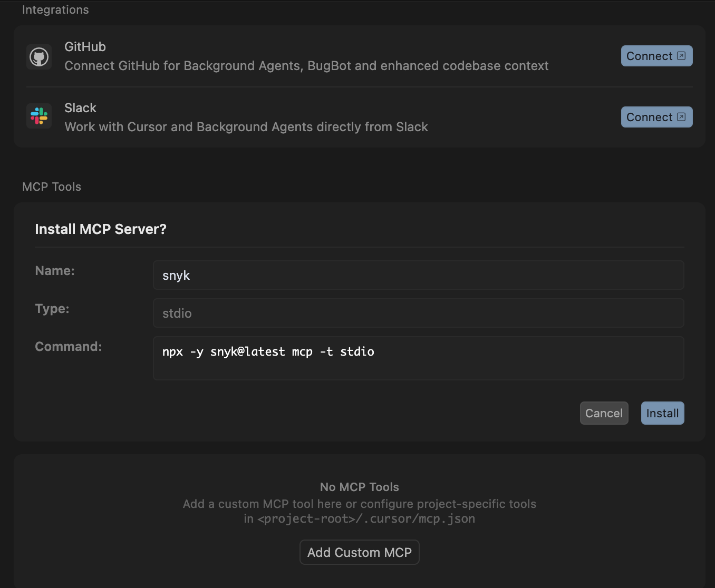
Task: Click the MCP Tools section header
Action: coord(52,187)
